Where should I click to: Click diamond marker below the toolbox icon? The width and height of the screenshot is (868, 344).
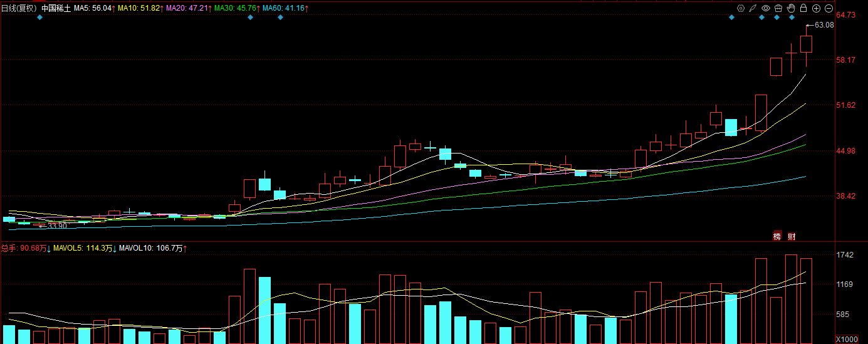click(776, 18)
